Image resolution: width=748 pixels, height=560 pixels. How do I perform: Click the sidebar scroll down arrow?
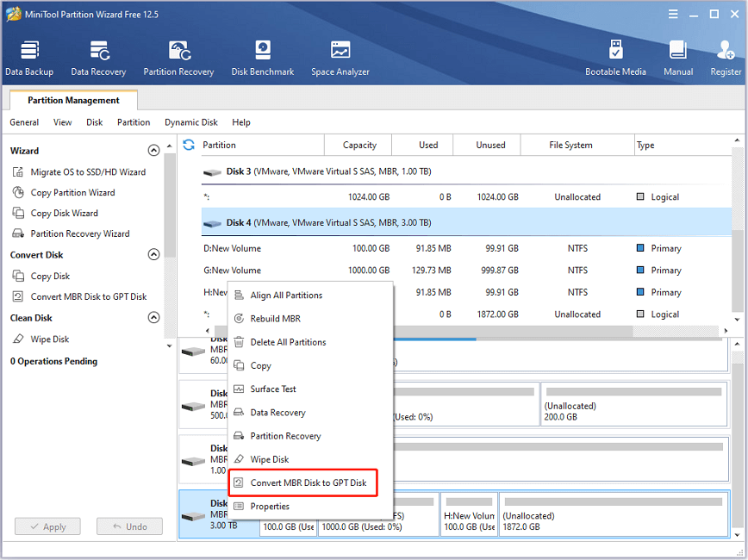[x=170, y=345]
